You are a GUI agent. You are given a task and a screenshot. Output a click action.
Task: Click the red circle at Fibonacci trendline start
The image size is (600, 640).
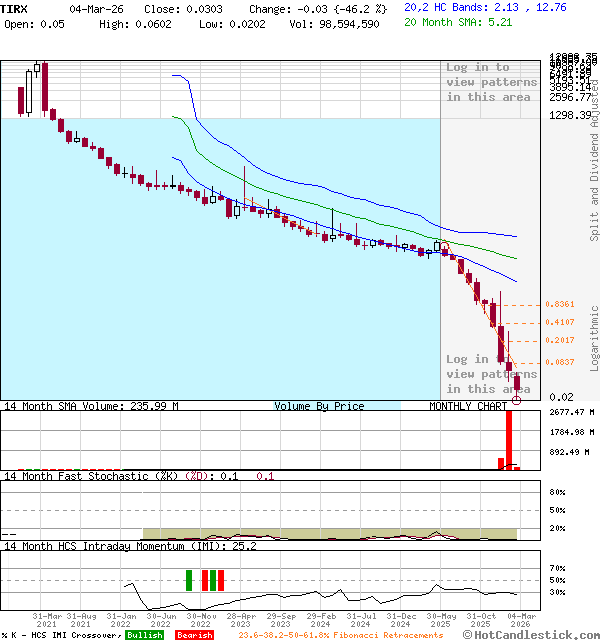point(445,244)
